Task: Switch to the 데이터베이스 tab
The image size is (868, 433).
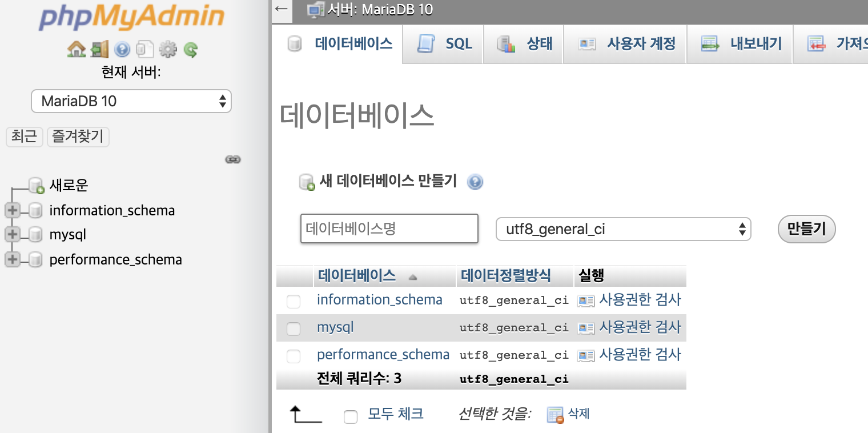Action: pos(339,44)
